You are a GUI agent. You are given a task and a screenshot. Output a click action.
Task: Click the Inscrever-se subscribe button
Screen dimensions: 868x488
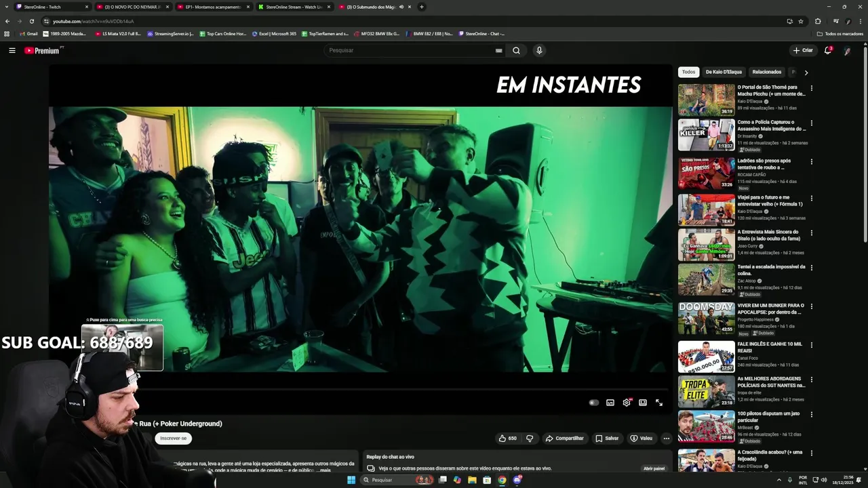point(174,438)
